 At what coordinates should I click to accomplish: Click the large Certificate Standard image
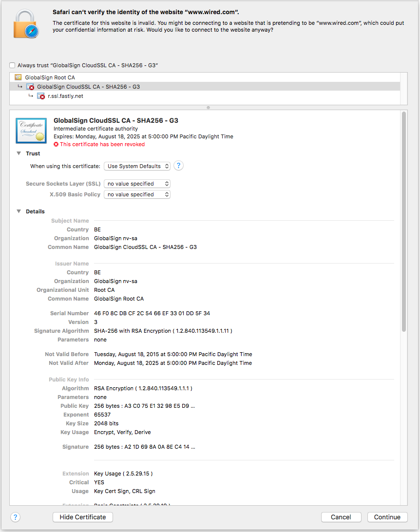click(31, 131)
